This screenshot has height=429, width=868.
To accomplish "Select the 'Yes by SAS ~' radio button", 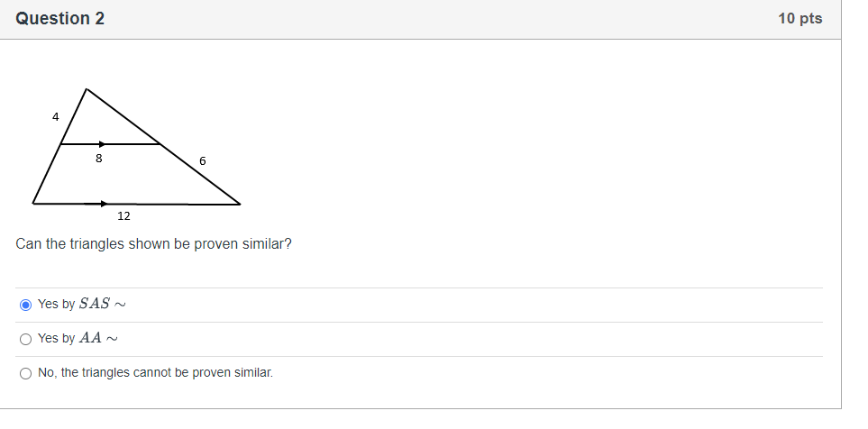I will coord(25,305).
